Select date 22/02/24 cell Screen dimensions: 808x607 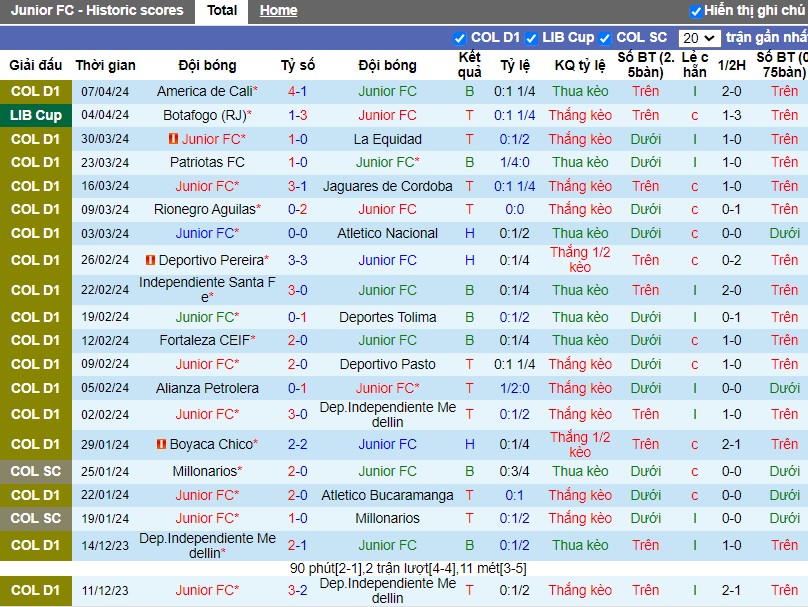pyautogui.click(x=105, y=290)
